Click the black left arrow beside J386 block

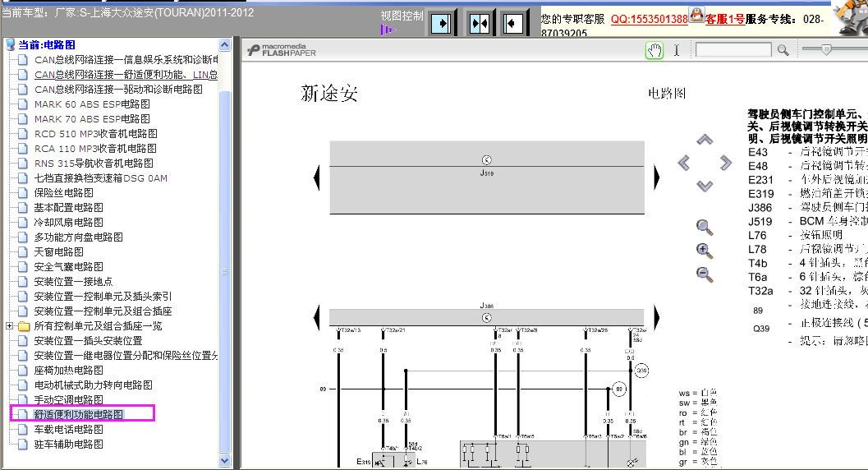(317, 318)
